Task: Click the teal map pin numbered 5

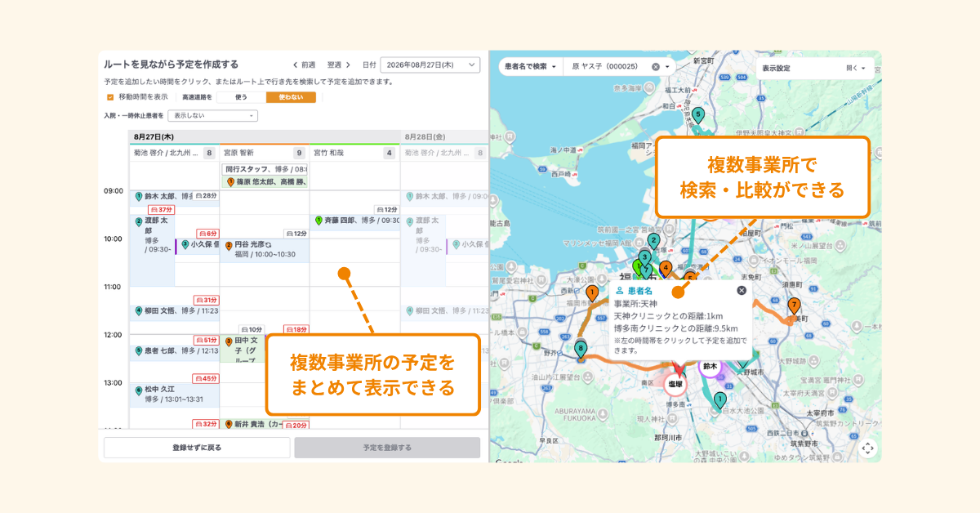Action: click(698, 115)
